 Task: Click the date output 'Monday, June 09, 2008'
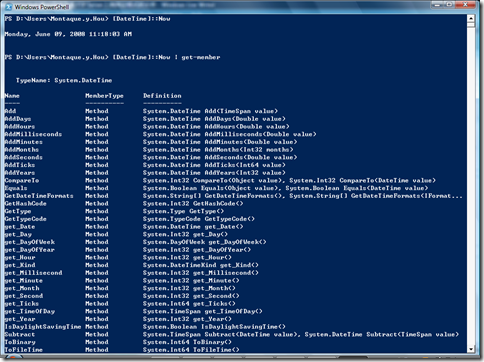point(45,34)
